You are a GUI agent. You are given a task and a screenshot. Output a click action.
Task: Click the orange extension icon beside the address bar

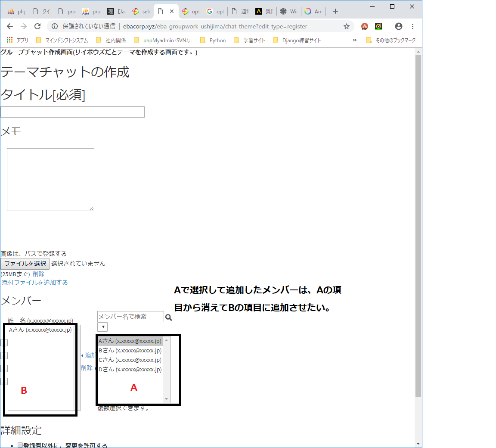pos(364,26)
